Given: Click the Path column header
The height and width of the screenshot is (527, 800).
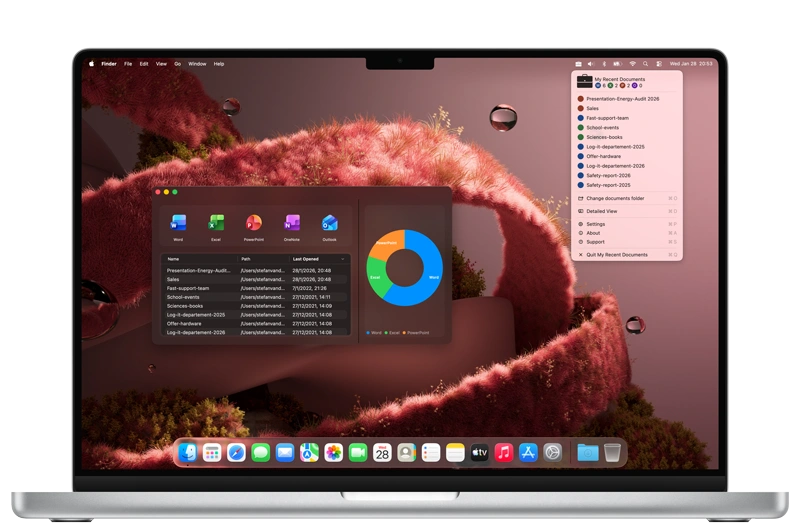Looking at the screenshot, I should click(x=246, y=259).
